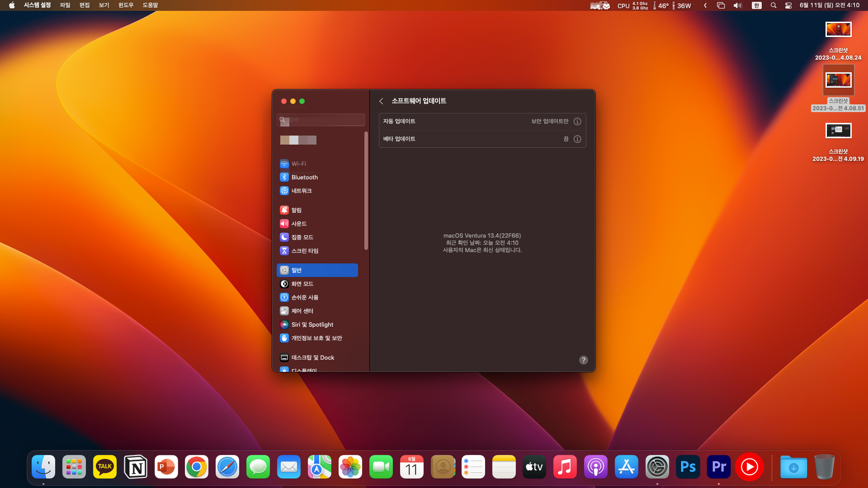Open Spotlight search in menu bar
The width and height of the screenshot is (868, 488).
pyautogui.click(x=774, y=5)
